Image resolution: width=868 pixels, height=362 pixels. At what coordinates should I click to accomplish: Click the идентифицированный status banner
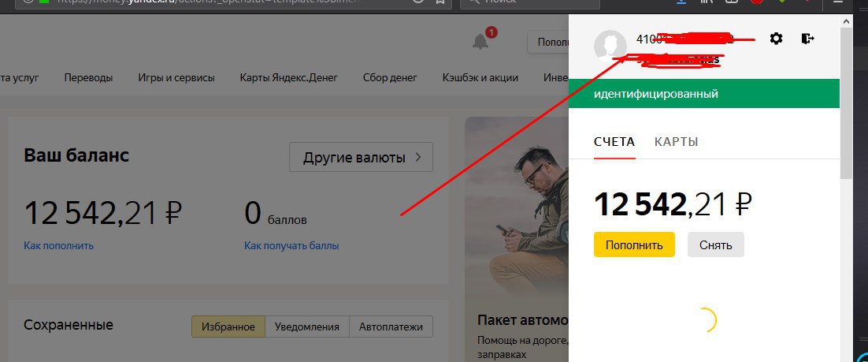pos(704,94)
